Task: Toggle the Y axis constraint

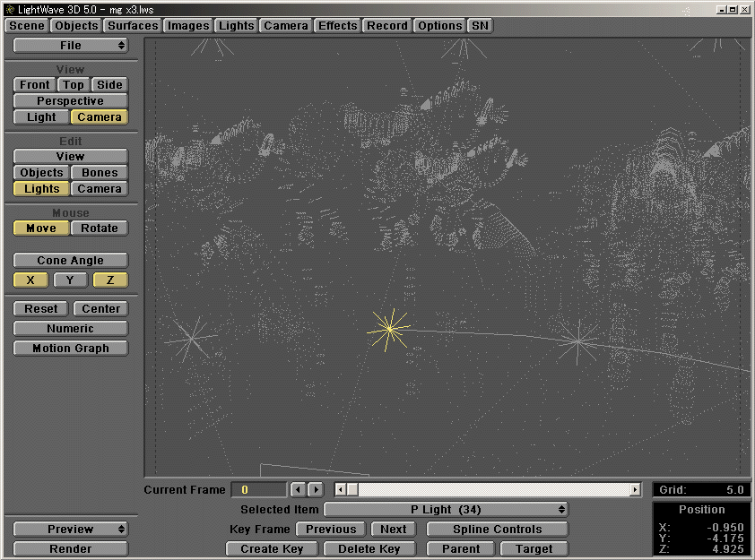Action: (x=70, y=280)
